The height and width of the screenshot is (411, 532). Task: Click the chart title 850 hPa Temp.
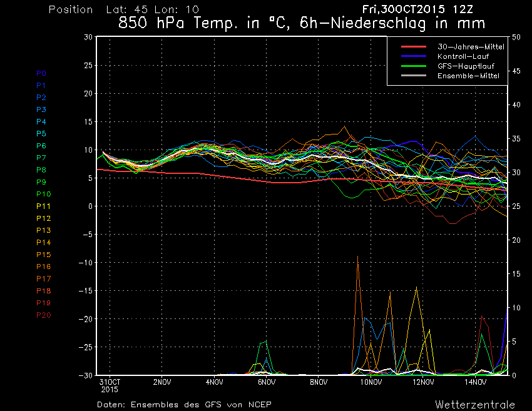click(x=301, y=24)
